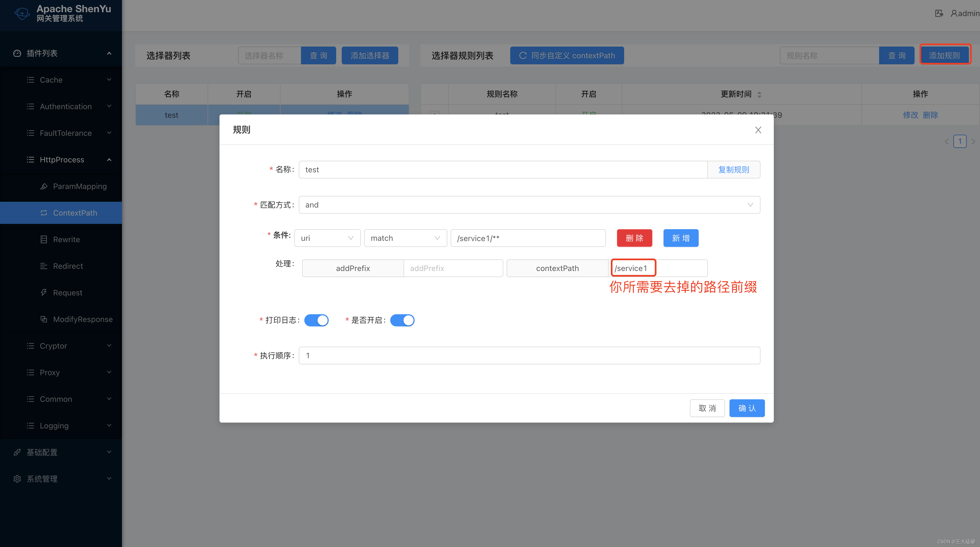Click the 同步自定义 contextPath button

pos(567,55)
